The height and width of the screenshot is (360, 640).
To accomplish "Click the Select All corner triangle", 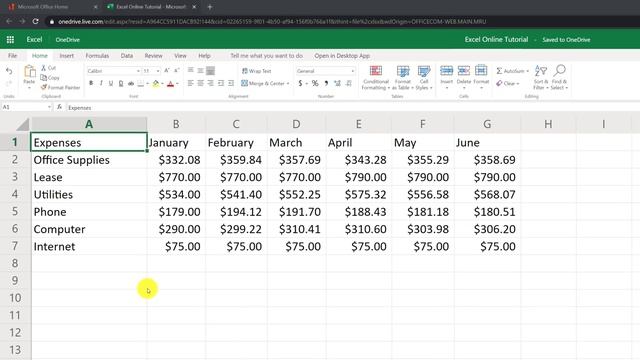I will point(22,124).
